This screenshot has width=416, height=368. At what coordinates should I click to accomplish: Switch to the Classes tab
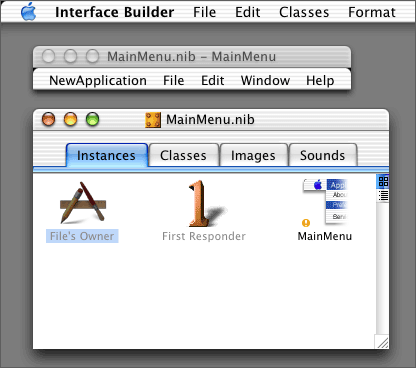click(x=183, y=155)
